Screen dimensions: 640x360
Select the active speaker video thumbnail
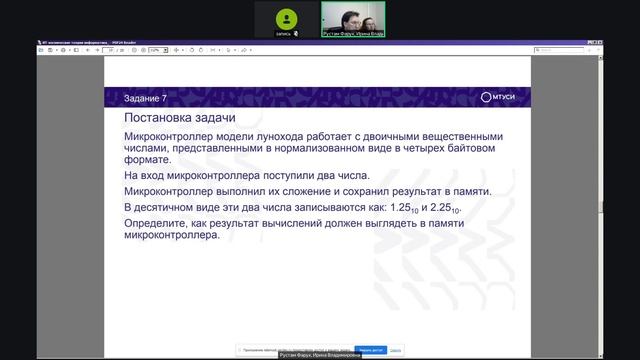[x=353, y=20]
